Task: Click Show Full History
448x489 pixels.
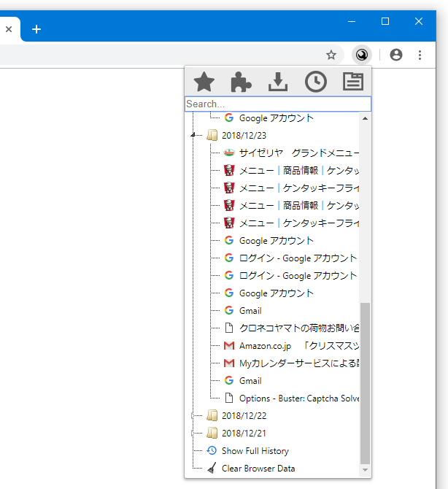Action: point(255,451)
